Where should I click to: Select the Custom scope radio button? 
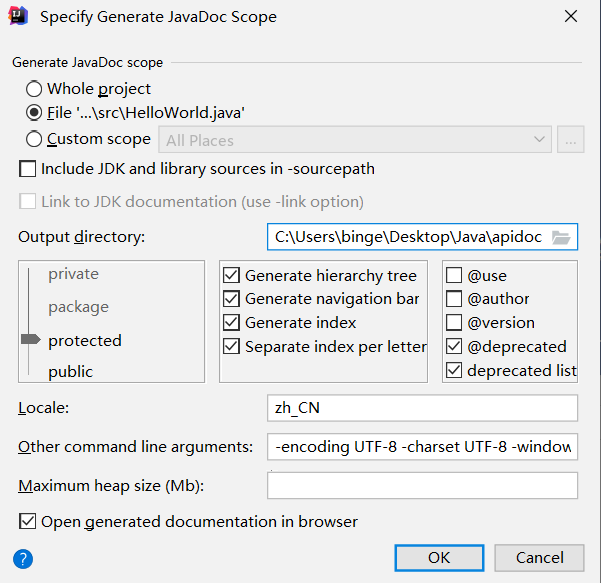[34, 139]
